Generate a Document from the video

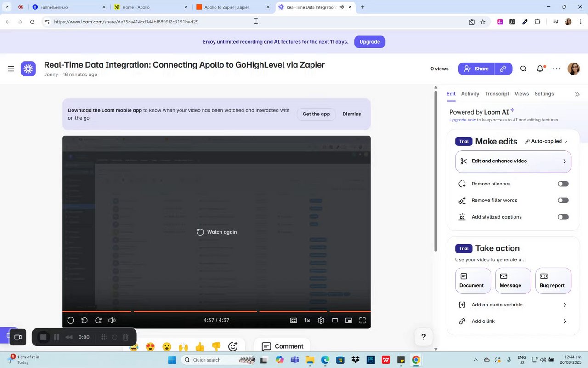click(473, 281)
